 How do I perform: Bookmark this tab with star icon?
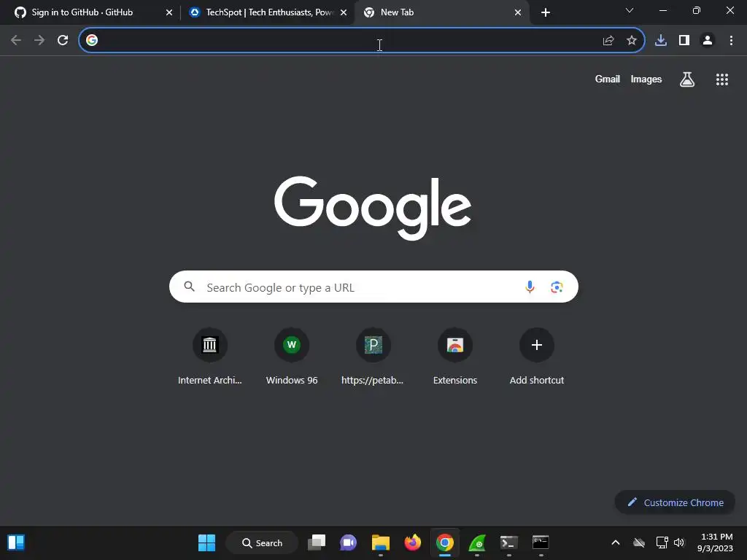click(x=632, y=41)
